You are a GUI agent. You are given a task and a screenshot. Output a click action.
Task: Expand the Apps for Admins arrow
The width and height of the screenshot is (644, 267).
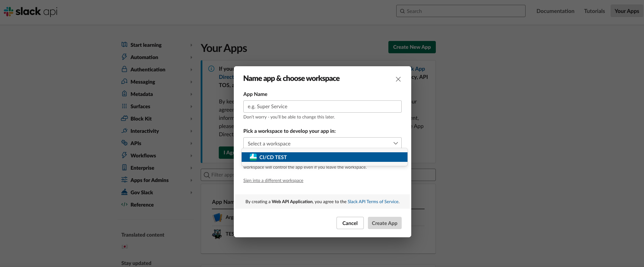(191, 180)
